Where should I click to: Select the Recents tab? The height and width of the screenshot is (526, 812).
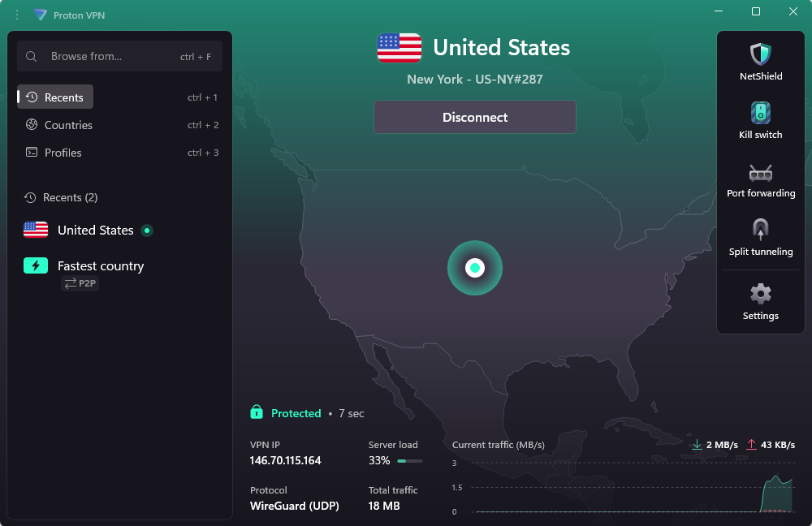click(x=55, y=97)
